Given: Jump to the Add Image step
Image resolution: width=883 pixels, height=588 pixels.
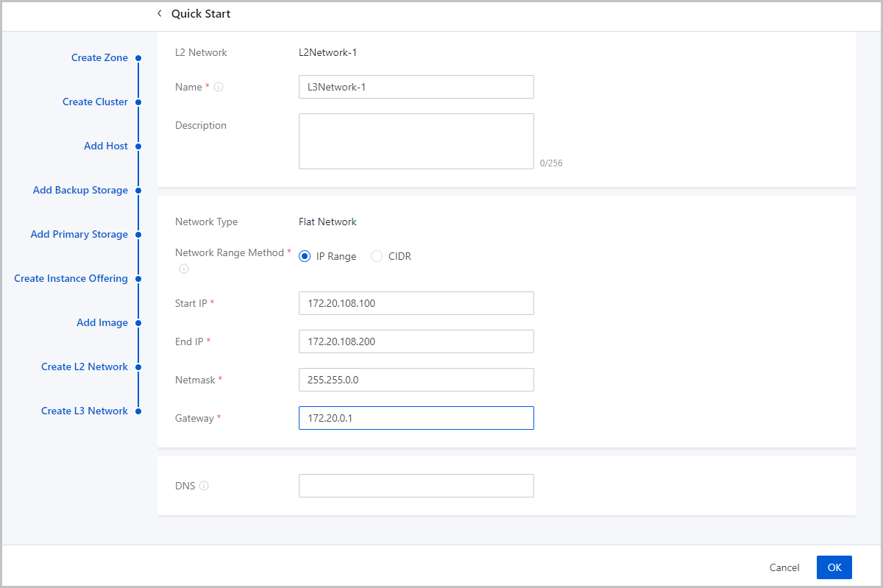Looking at the screenshot, I should pyautogui.click(x=102, y=322).
